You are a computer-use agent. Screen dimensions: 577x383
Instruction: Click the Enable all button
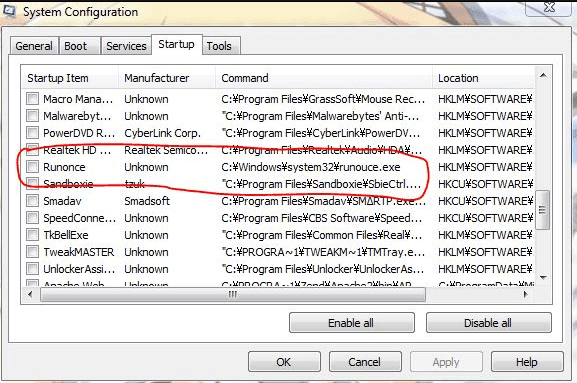pyautogui.click(x=351, y=323)
